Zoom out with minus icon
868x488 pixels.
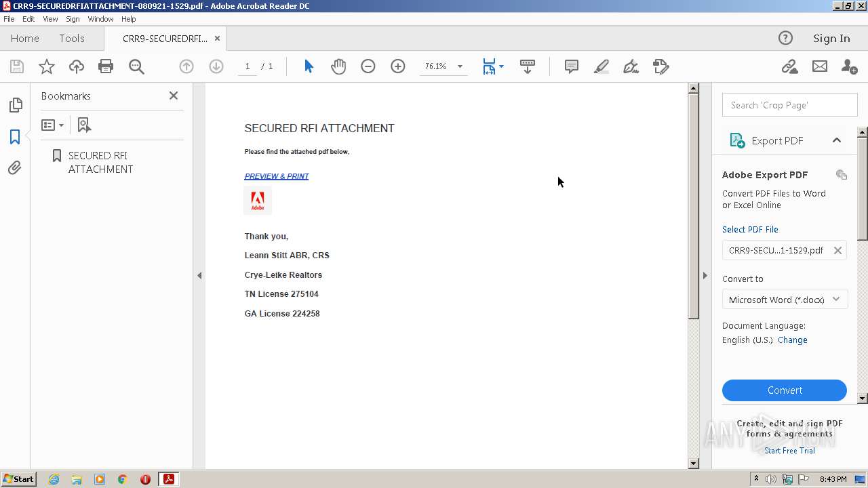pyautogui.click(x=368, y=66)
